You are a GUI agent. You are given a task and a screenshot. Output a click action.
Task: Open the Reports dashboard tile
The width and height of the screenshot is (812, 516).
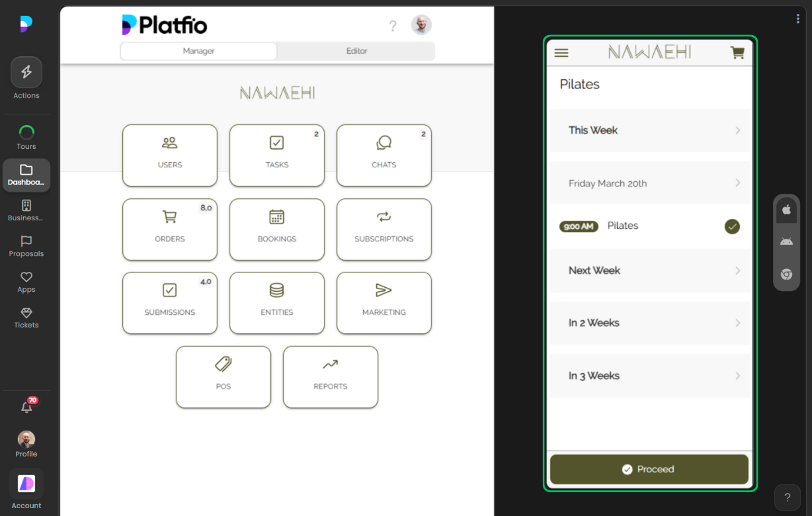[x=330, y=377]
